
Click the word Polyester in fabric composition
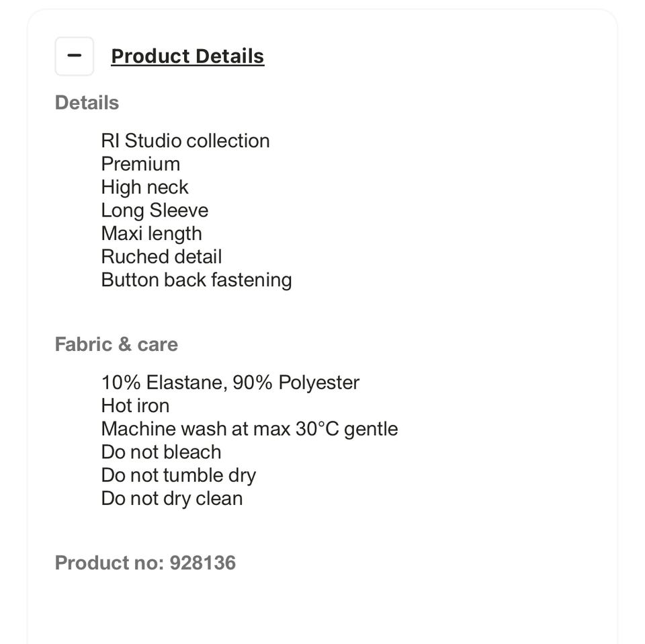(x=318, y=383)
